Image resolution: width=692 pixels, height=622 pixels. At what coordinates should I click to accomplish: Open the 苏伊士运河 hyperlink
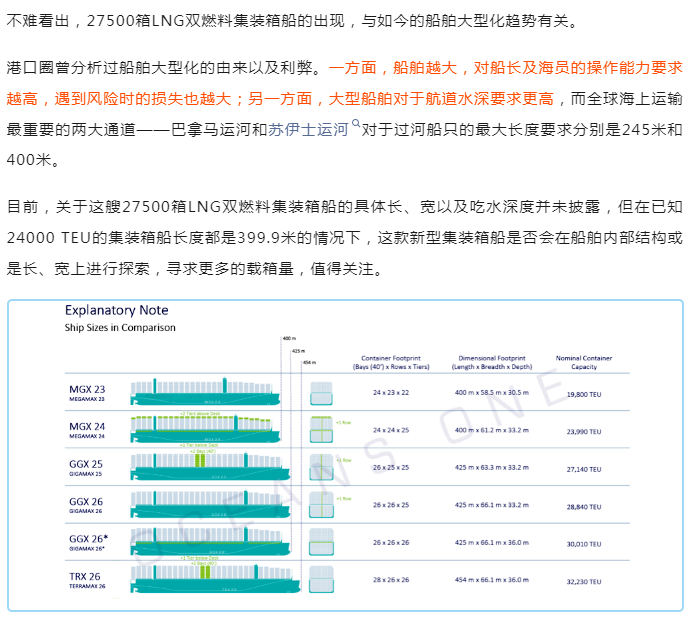click(308, 130)
